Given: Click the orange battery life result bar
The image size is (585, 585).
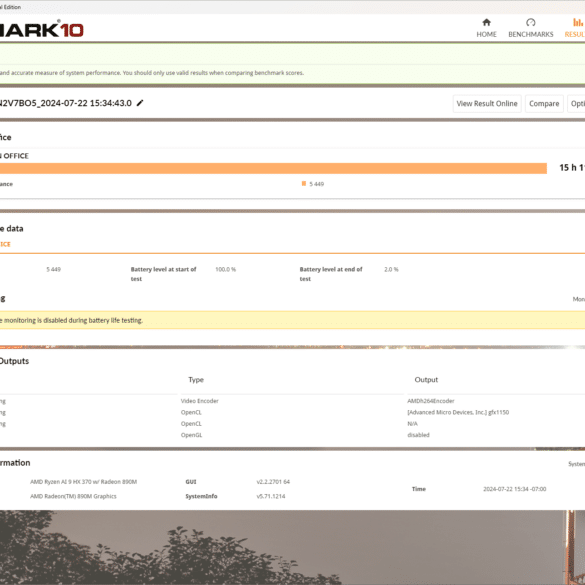Looking at the screenshot, I should [x=273, y=168].
